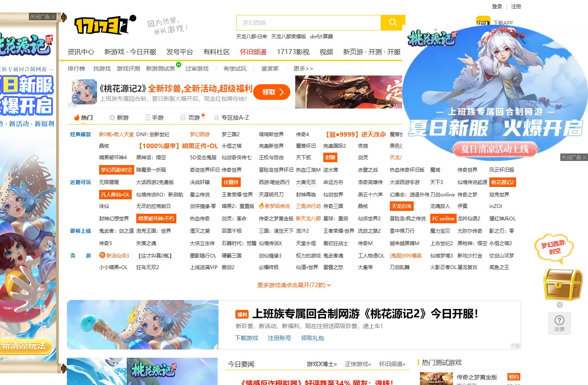
Task: Open 17173影视 menu item
Action: pos(293,52)
